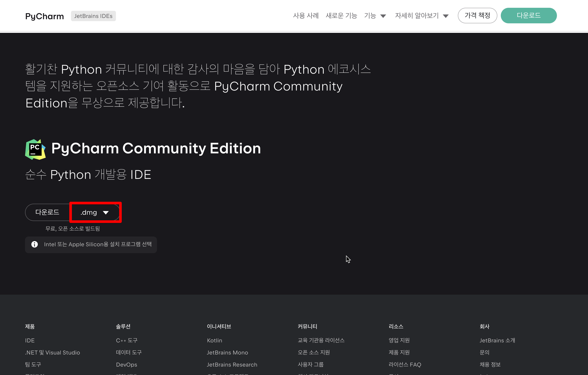Open the .NET 및 Visual Studio link
This screenshot has height=375, width=588.
click(x=52, y=352)
